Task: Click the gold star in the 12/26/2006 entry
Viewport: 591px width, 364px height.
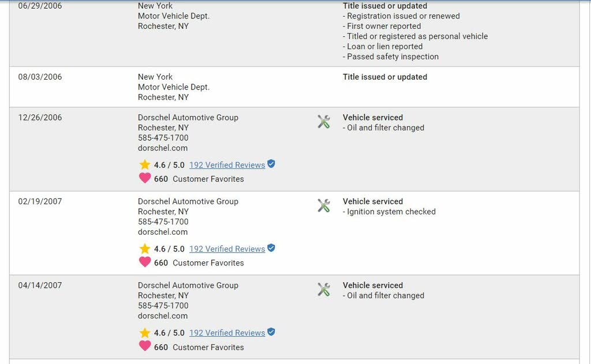Action: [145, 164]
